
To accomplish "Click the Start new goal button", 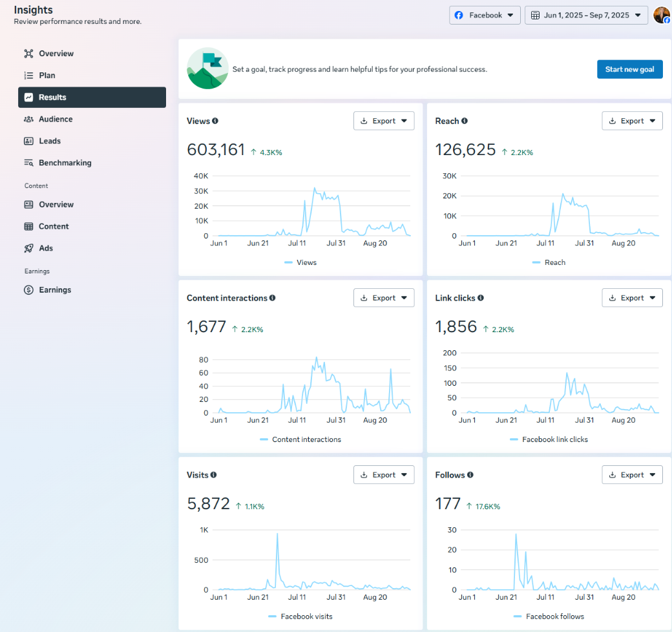I will coord(629,69).
